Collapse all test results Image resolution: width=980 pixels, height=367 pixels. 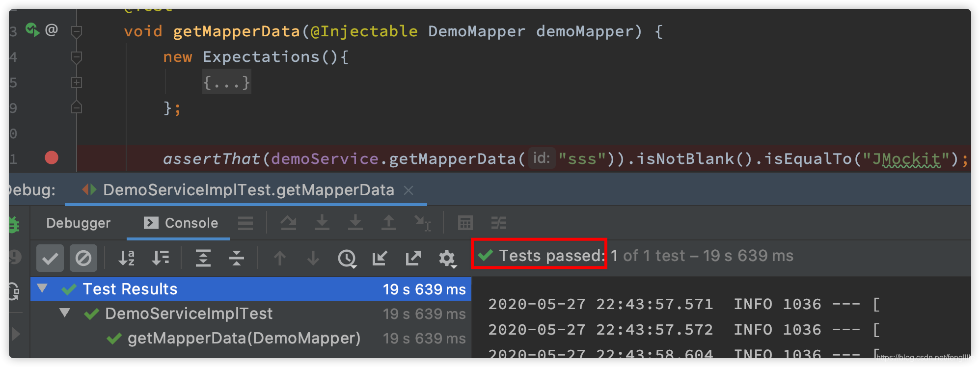pyautogui.click(x=237, y=258)
